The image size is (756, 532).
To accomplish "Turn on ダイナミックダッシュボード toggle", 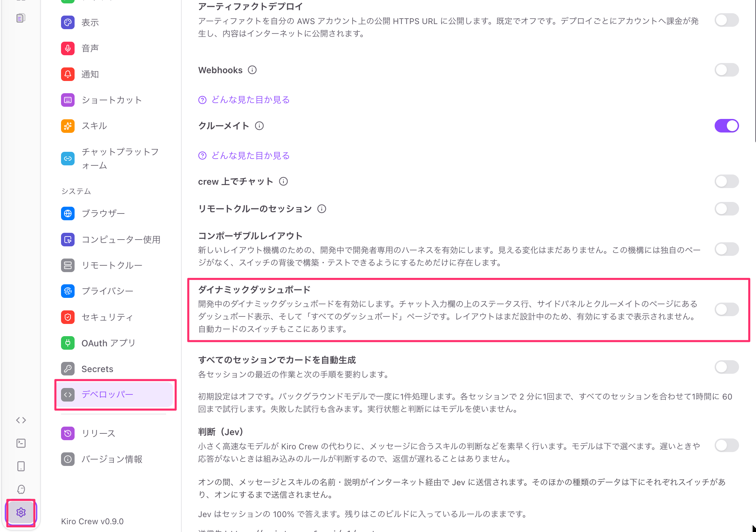I will point(727,309).
